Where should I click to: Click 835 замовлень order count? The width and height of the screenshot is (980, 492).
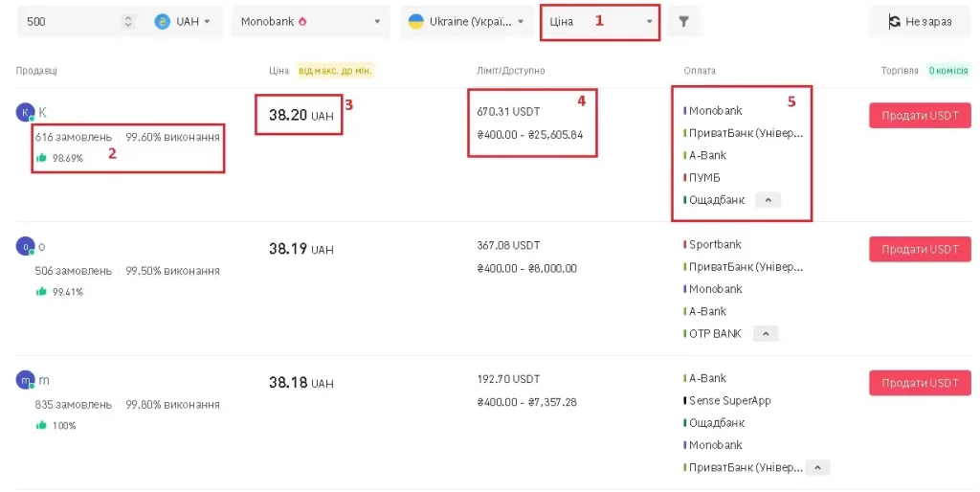(73, 405)
